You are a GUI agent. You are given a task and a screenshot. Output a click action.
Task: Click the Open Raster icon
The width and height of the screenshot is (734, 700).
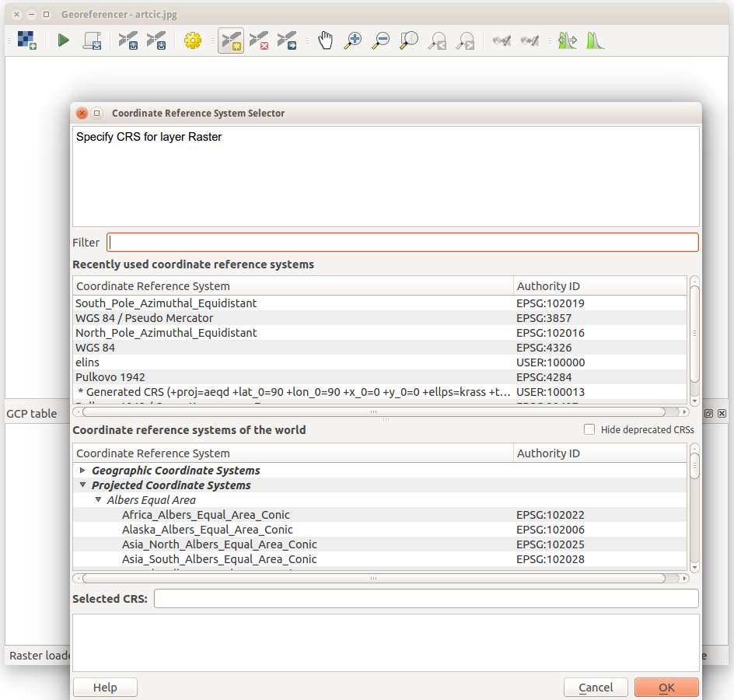click(27, 40)
